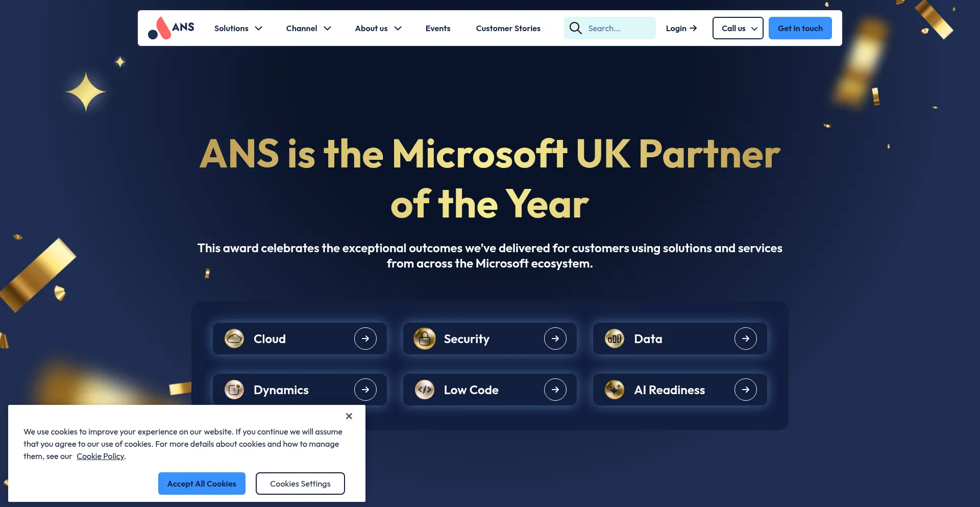Viewport: 980px width, 507px height.
Task: Click the arrow next to Login
Action: point(693,28)
